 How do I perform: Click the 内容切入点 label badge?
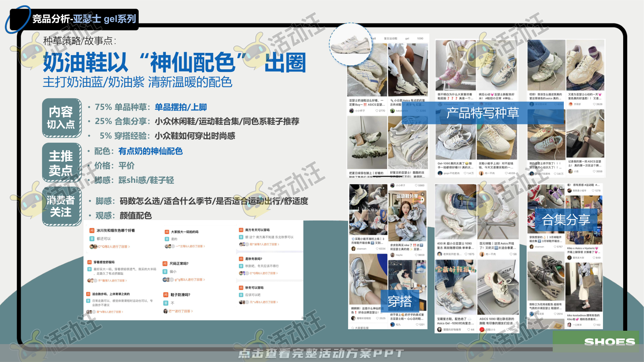point(61,118)
